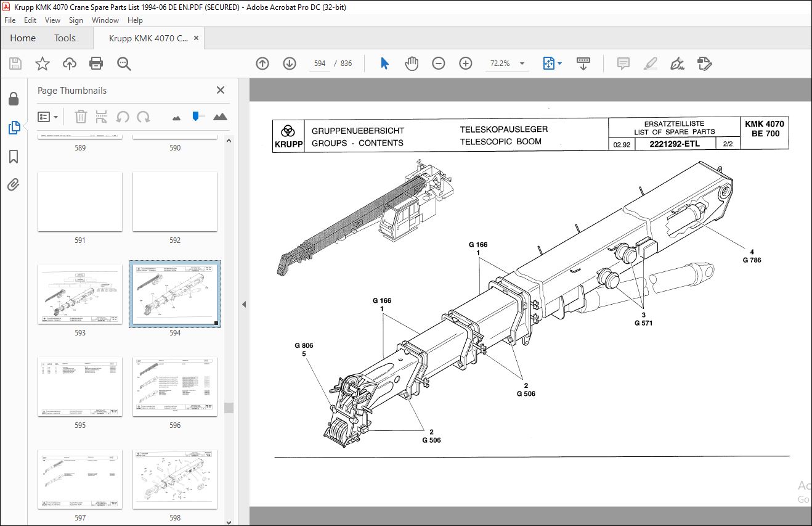Open the View menu
The width and height of the screenshot is (812, 526).
pyautogui.click(x=52, y=20)
